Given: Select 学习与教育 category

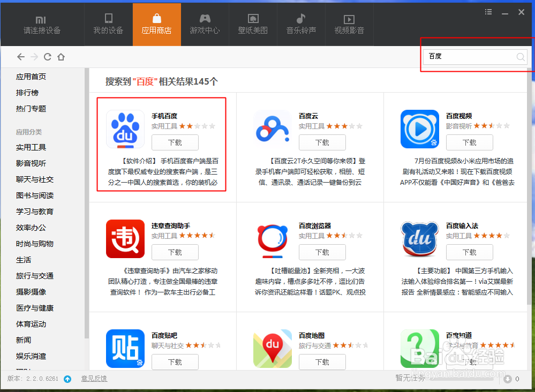Looking at the screenshot, I should tap(35, 212).
